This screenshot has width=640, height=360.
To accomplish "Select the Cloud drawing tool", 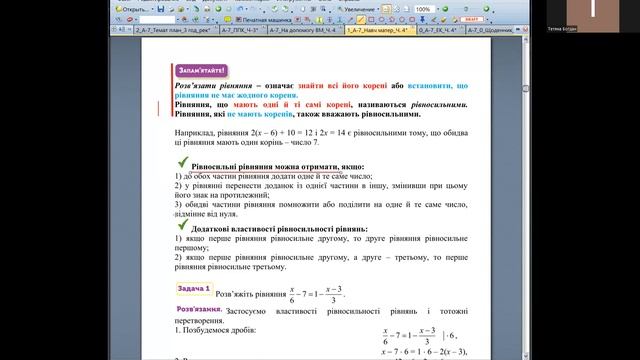I will (x=402, y=20).
